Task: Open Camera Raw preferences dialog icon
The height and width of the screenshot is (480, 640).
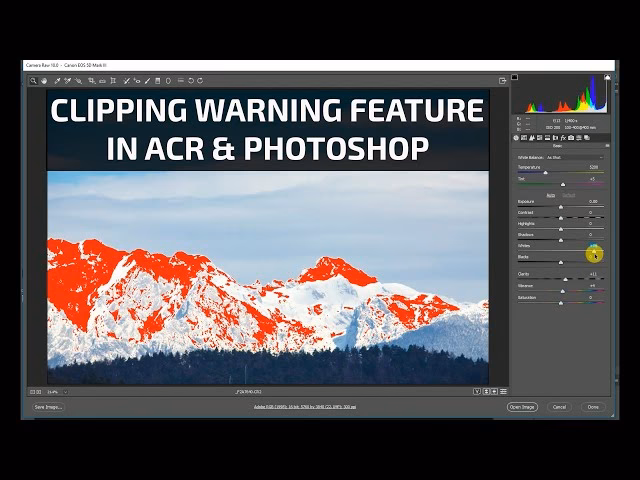Action: coord(180,81)
